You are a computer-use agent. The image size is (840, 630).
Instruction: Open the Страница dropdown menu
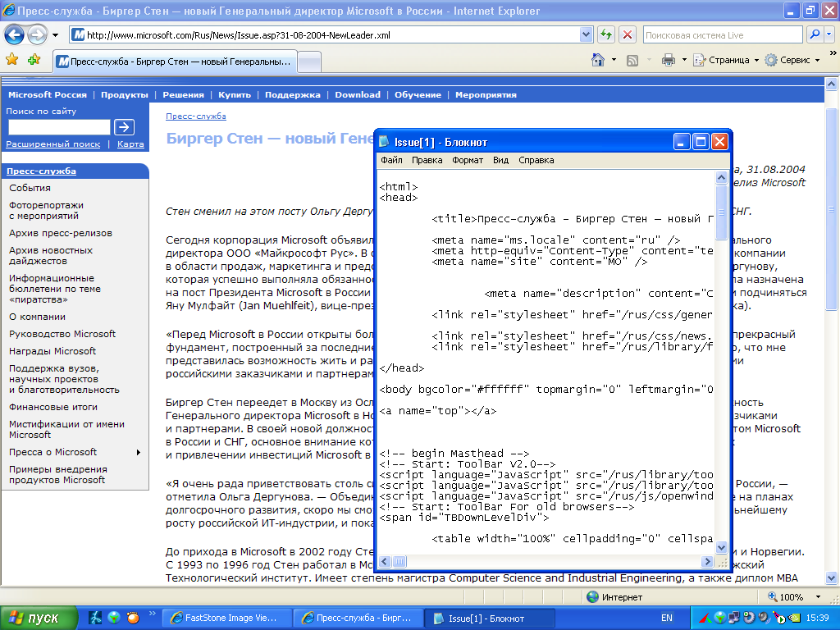coord(726,60)
